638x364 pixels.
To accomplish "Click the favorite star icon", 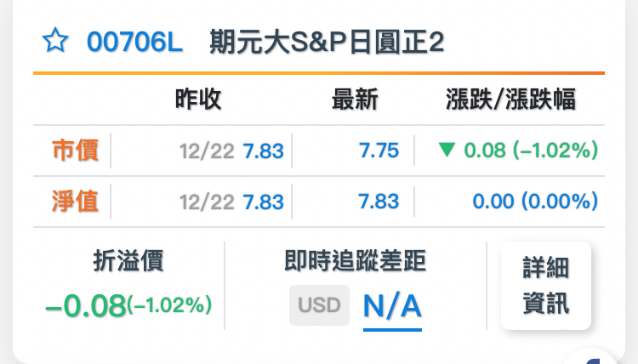I will tap(55, 40).
